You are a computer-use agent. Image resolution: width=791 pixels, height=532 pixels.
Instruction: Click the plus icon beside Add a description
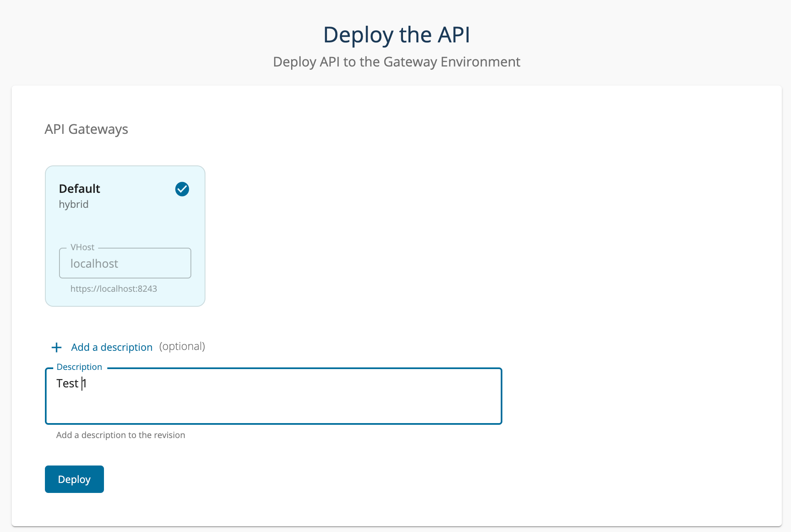coord(57,347)
